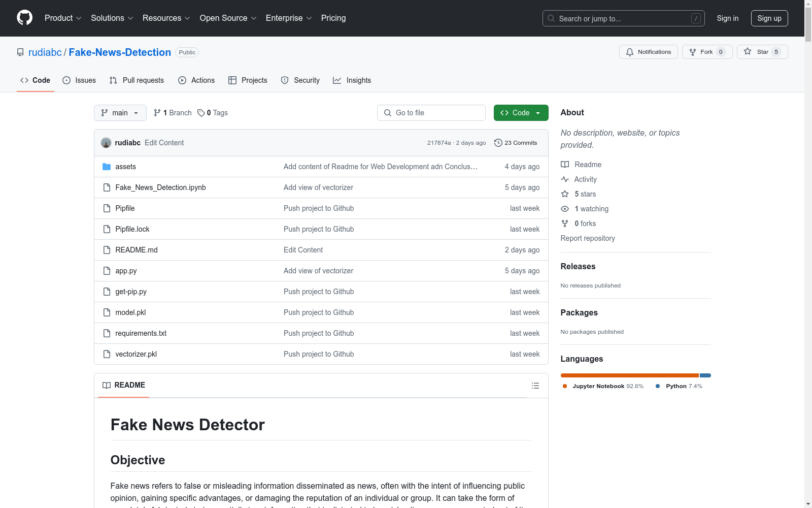Image resolution: width=812 pixels, height=508 pixels.
Task: Open the Fake-News-Detection repository title link
Action: pos(120,52)
